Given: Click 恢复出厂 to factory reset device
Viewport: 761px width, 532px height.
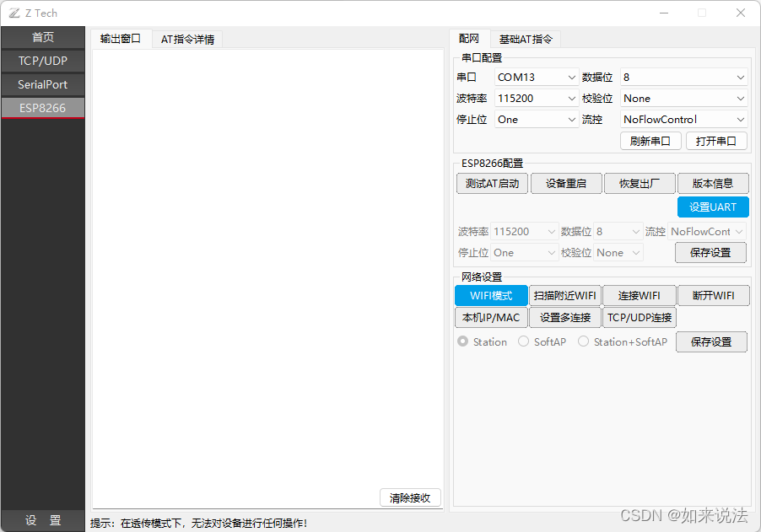Looking at the screenshot, I should [640, 183].
